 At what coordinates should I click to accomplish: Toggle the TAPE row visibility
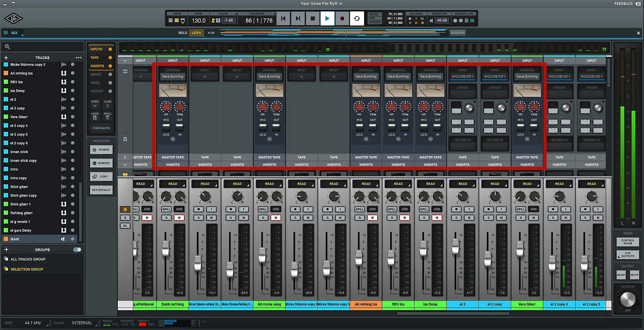pyautogui.click(x=110, y=58)
